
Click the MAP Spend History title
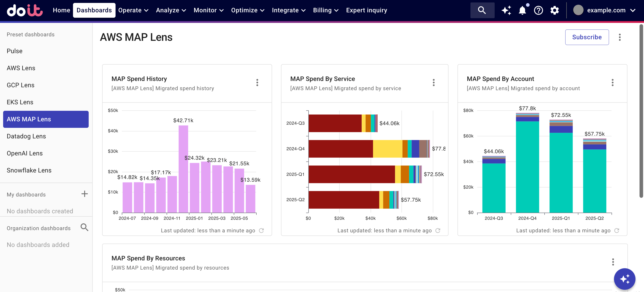point(139,79)
